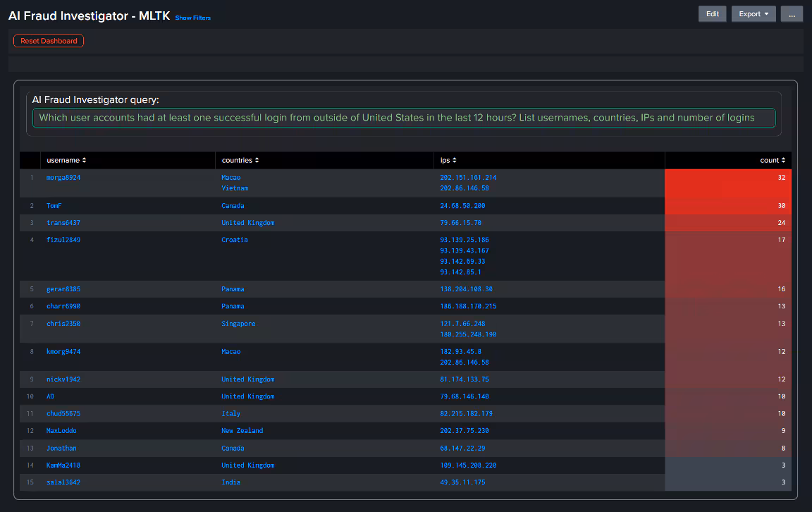Select Singapore in the chris2350 row

pos(238,324)
